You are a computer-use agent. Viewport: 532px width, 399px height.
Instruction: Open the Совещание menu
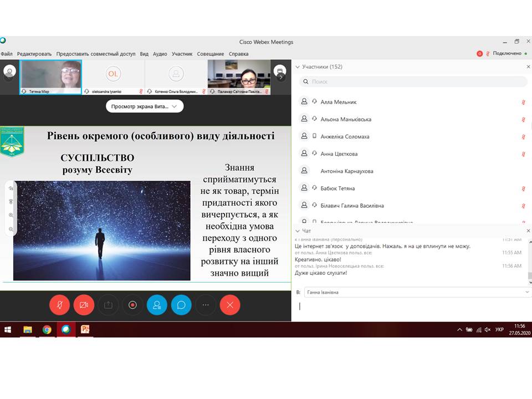pos(211,54)
